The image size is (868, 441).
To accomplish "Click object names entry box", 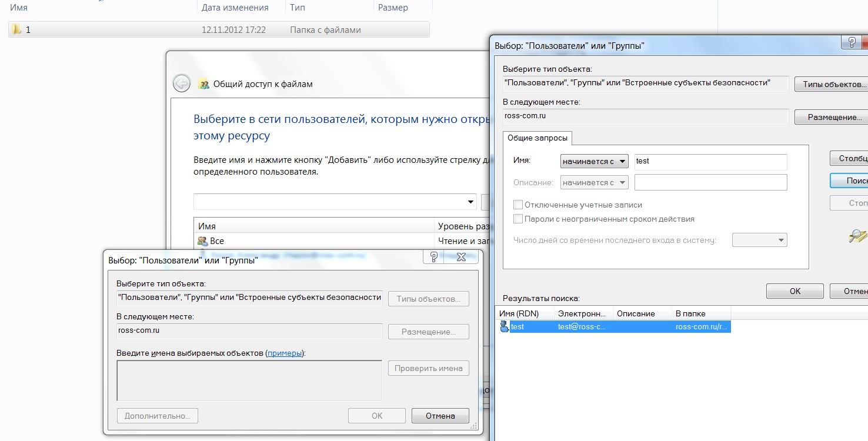I will (x=249, y=380).
